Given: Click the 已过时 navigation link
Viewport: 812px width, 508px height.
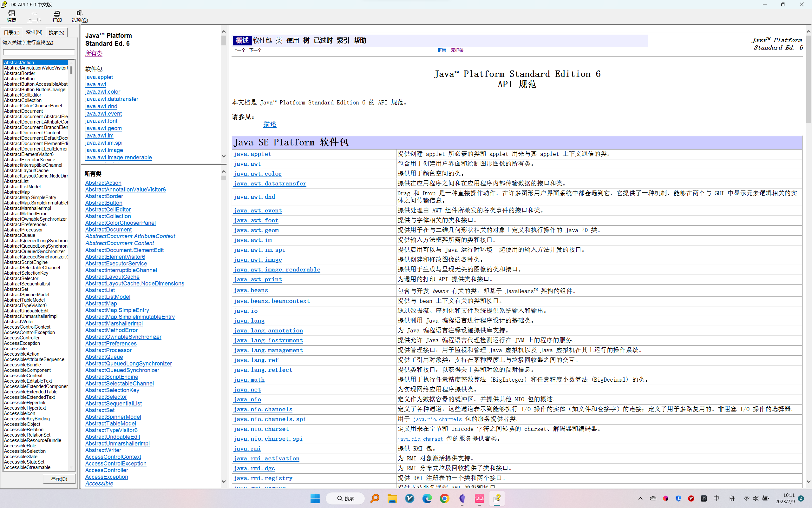Looking at the screenshot, I should [x=323, y=40].
